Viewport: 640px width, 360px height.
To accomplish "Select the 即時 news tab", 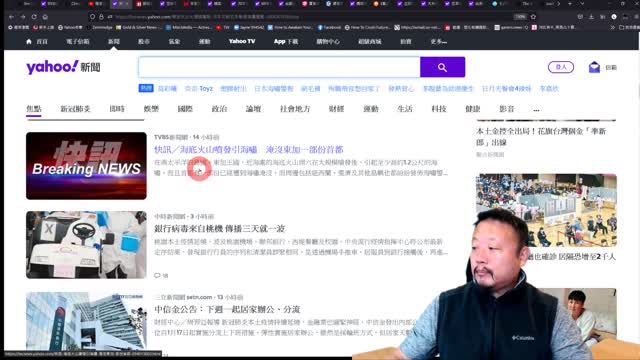I will 117,109.
